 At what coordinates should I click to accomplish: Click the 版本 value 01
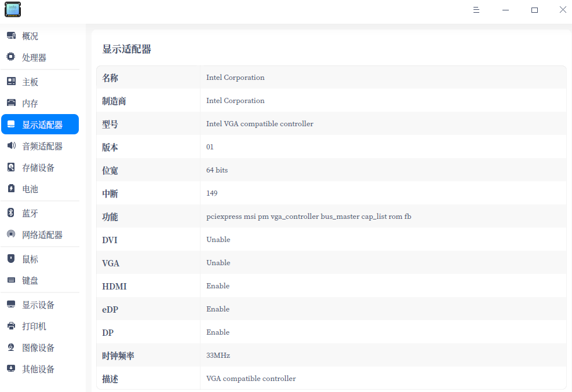click(210, 147)
